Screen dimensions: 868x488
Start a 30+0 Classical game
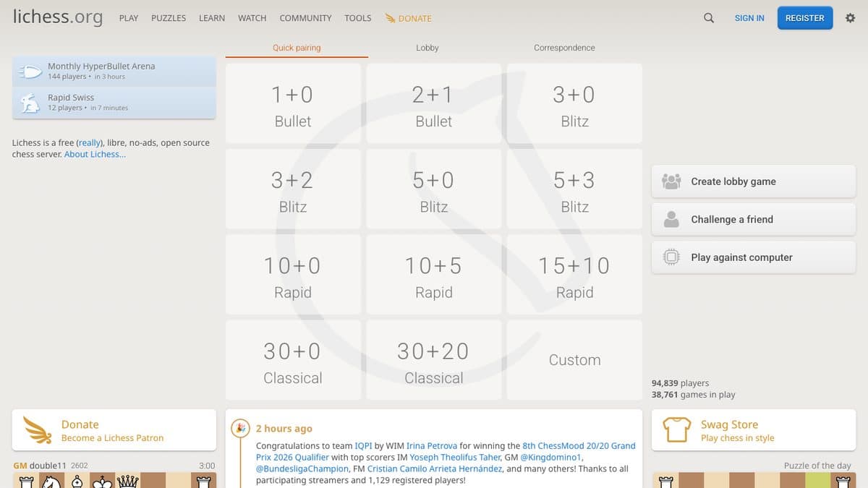293,360
